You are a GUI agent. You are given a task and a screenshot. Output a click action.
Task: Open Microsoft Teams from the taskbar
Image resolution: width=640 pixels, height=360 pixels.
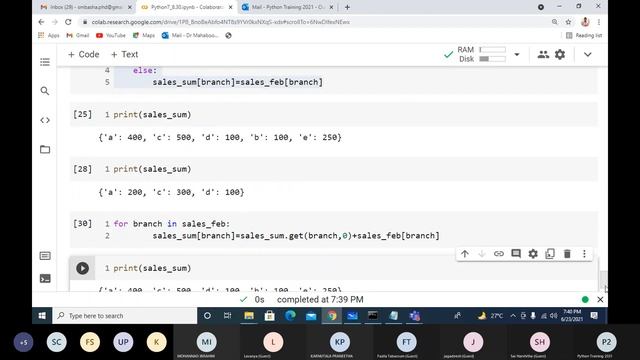point(415,316)
